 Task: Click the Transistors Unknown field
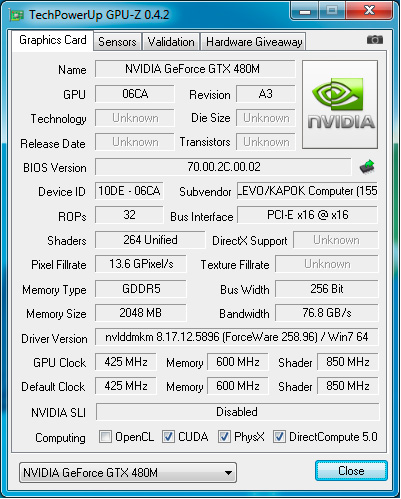pyautogui.click(x=266, y=142)
